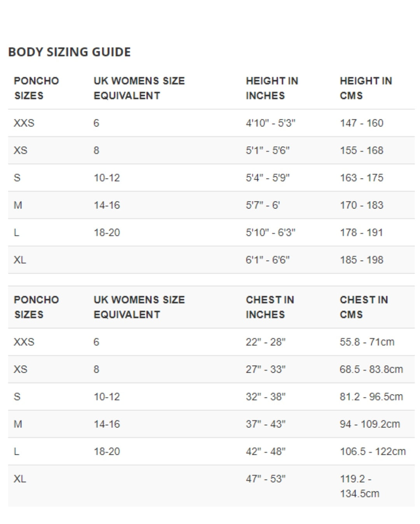Viewport: 420px width, 524px height.
Task: Click the 5'1" - 5'6" height value
Action: (268, 151)
